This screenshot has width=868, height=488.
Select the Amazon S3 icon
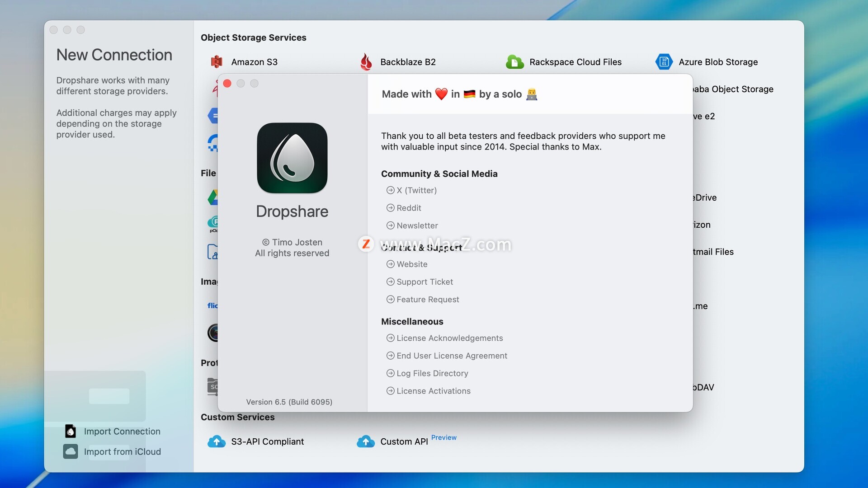click(x=217, y=61)
